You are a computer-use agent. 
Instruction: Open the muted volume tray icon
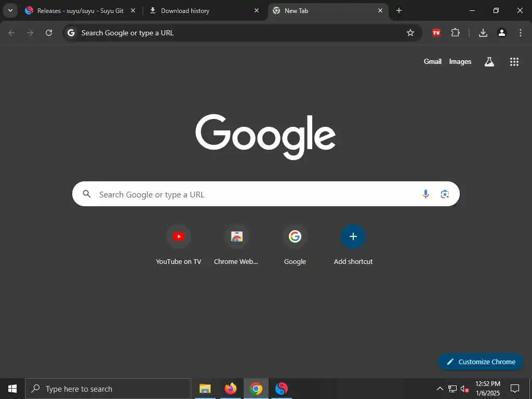[464, 389]
